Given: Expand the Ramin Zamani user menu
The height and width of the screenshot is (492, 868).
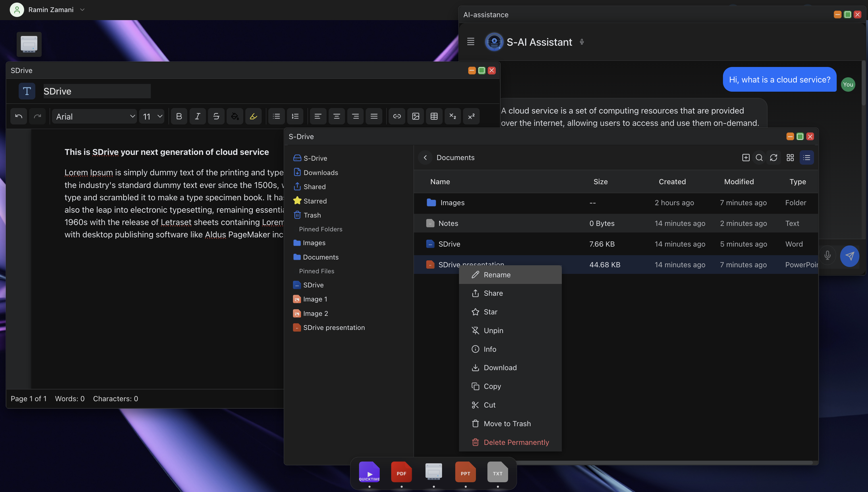Looking at the screenshot, I should (x=82, y=10).
